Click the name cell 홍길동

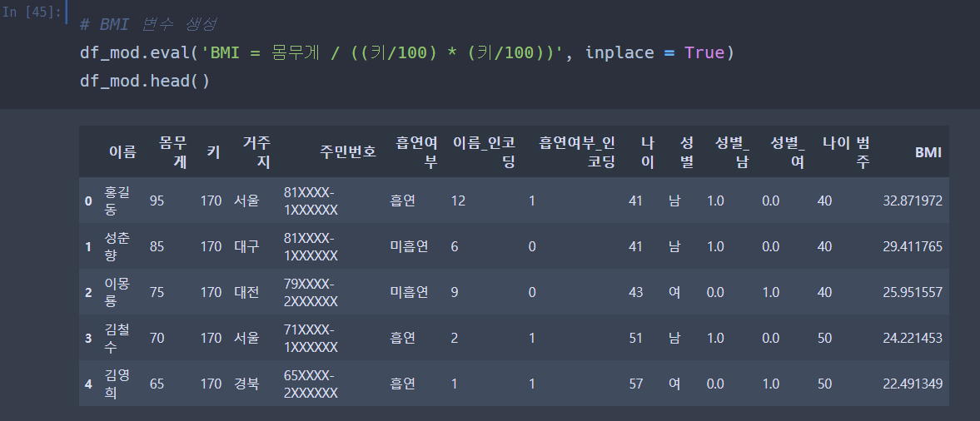click(x=117, y=201)
